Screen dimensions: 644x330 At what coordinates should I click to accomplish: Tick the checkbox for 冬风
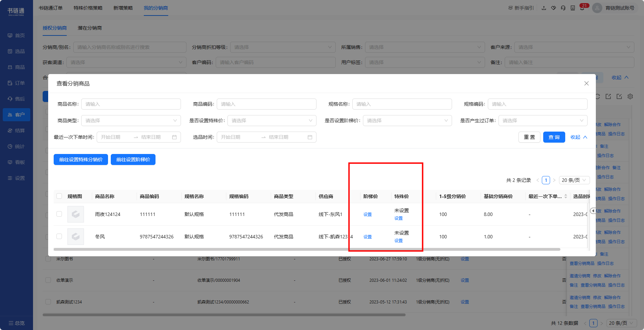(x=59, y=236)
